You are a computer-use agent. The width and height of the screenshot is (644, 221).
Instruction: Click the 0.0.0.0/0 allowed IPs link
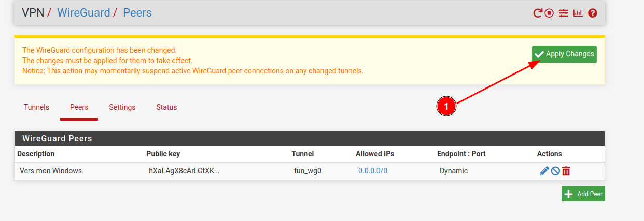click(x=373, y=171)
